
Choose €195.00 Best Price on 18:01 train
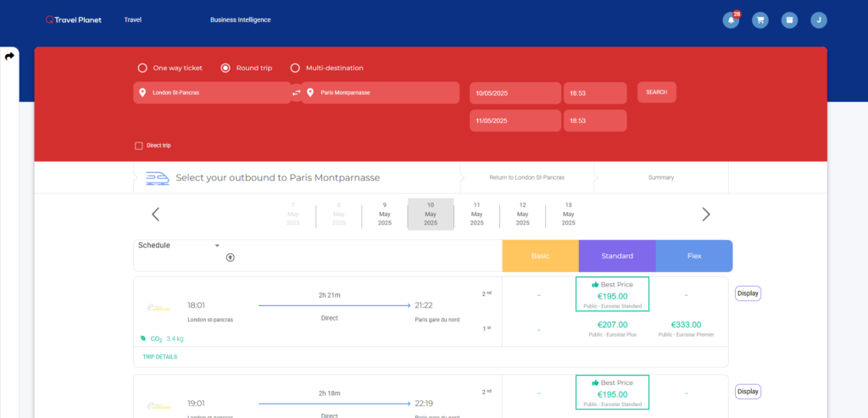[x=612, y=294]
